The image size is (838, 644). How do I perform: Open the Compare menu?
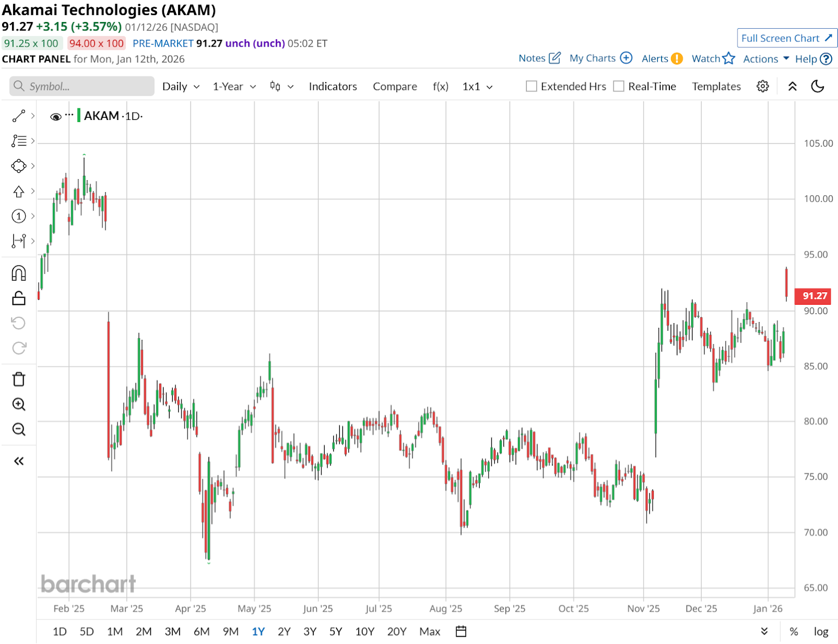[395, 86]
